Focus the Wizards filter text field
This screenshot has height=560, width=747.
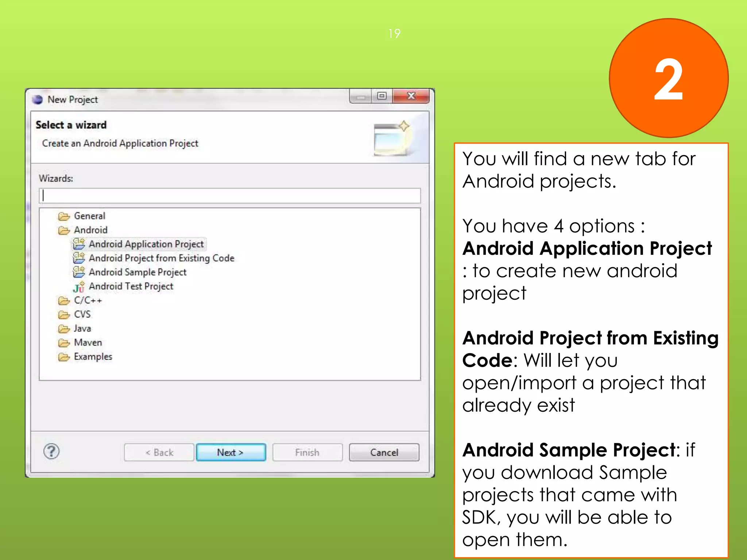(230, 196)
